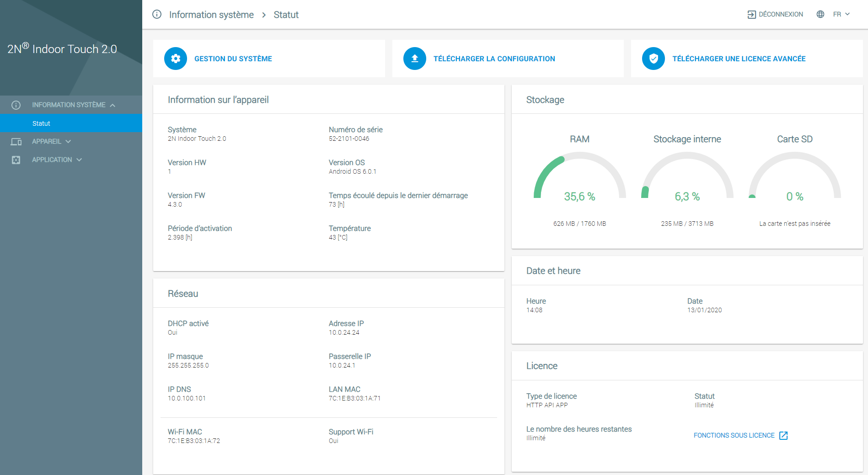Click the logout arrow icon
868x475 pixels.
[751, 15]
